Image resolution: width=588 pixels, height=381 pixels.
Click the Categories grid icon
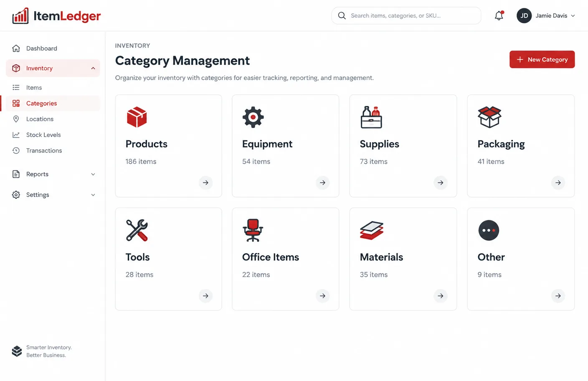[16, 103]
